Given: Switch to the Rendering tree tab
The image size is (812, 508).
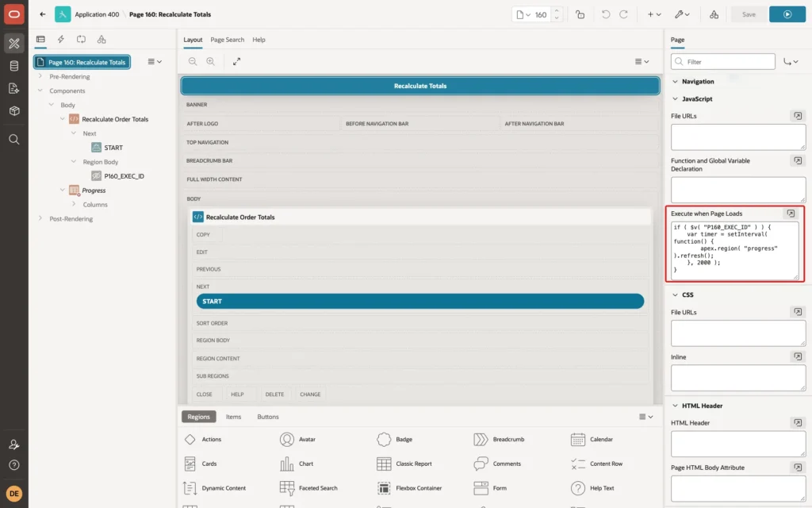Looking at the screenshot, I should 40,40.
